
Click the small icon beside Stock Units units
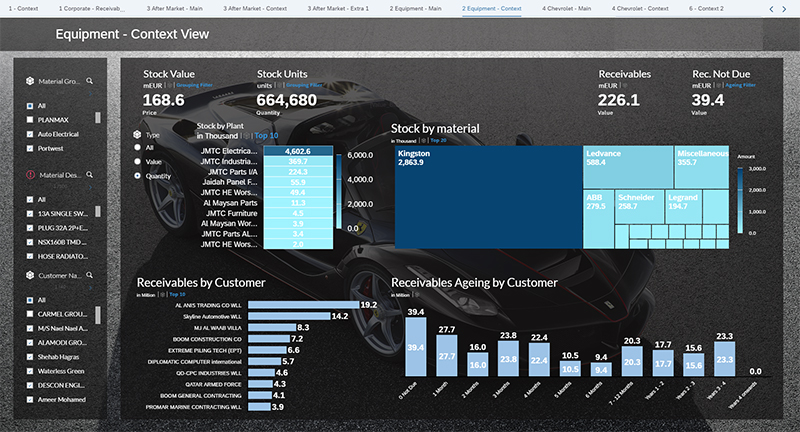(280, 86)
